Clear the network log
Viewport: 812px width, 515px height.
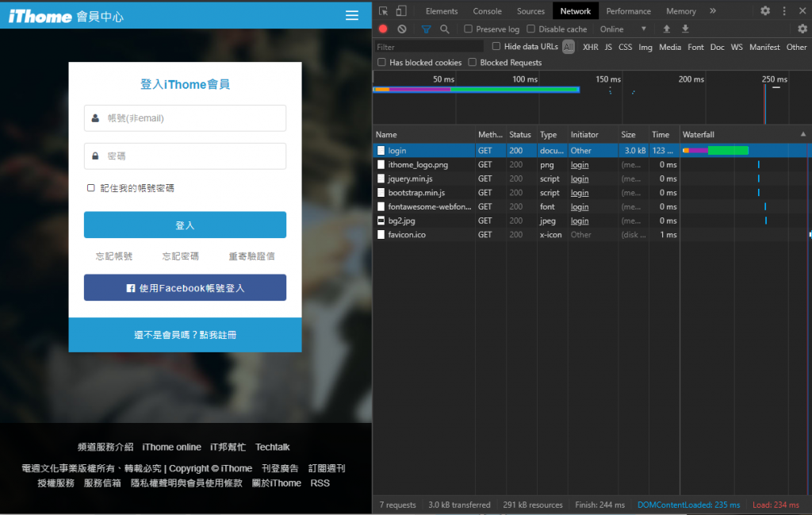click(402, 29)
